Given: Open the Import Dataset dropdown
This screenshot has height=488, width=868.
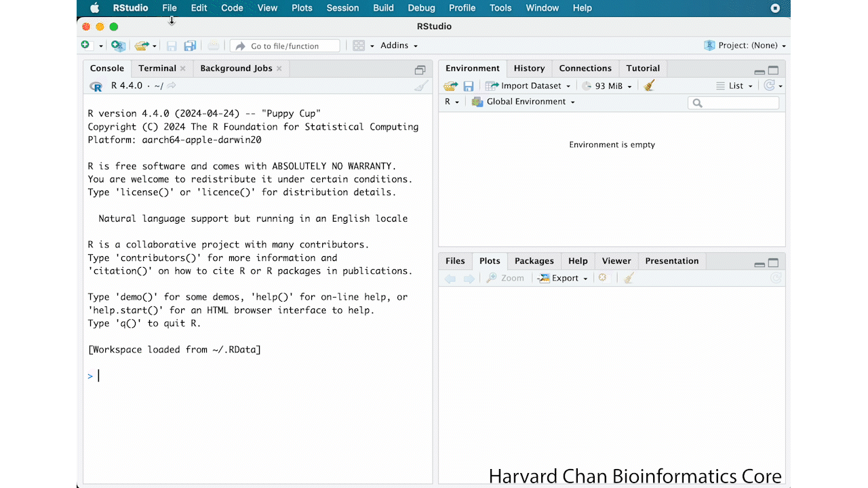Looking at the screenshot, I should [x=528, y=85].
